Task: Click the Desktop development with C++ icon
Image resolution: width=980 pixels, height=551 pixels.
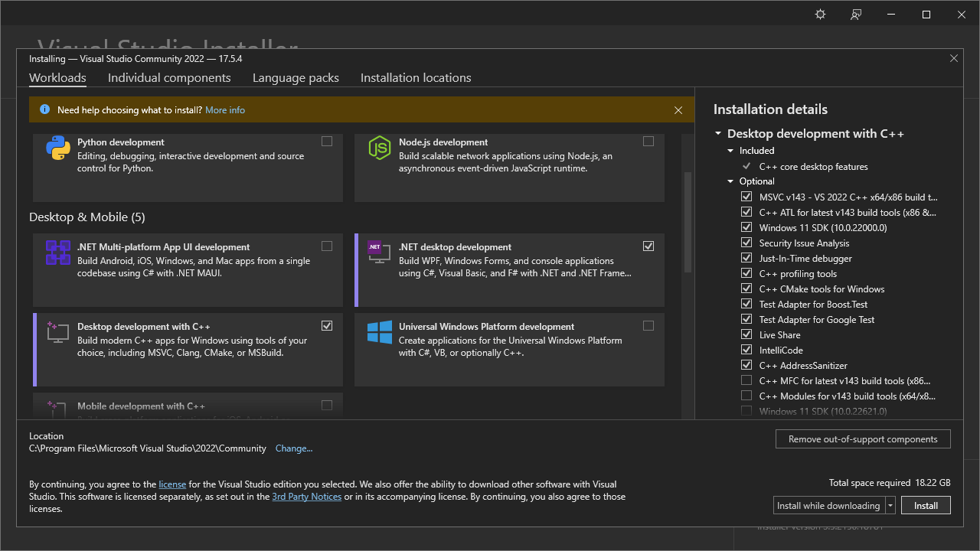Action: [x=58, y=331]
